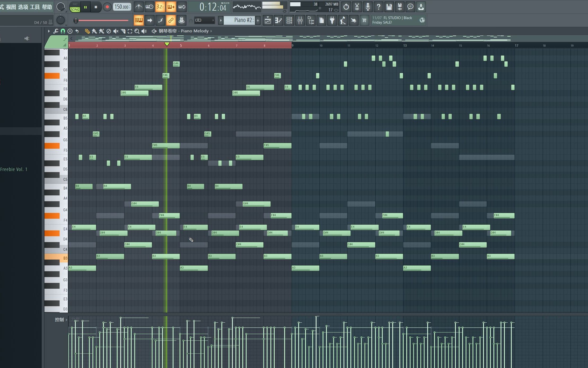Select the Paint brush tool

pos(94,31)
